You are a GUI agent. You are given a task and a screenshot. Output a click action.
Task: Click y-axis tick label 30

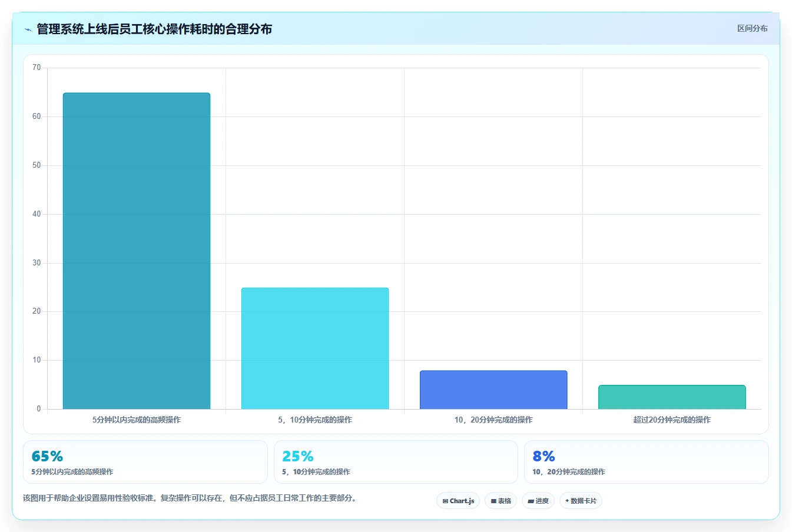(x=37, y=263)
